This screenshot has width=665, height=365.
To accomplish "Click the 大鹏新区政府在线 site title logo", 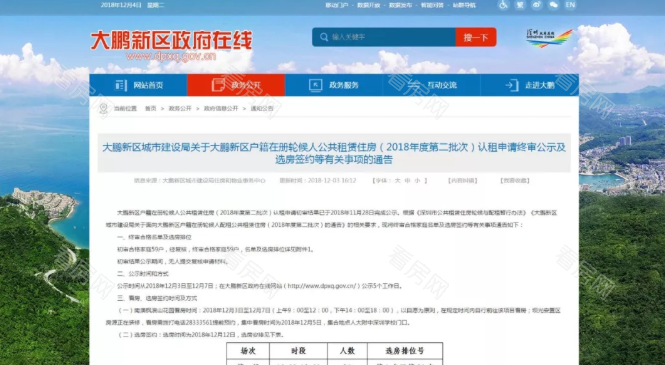I will 171,45.
